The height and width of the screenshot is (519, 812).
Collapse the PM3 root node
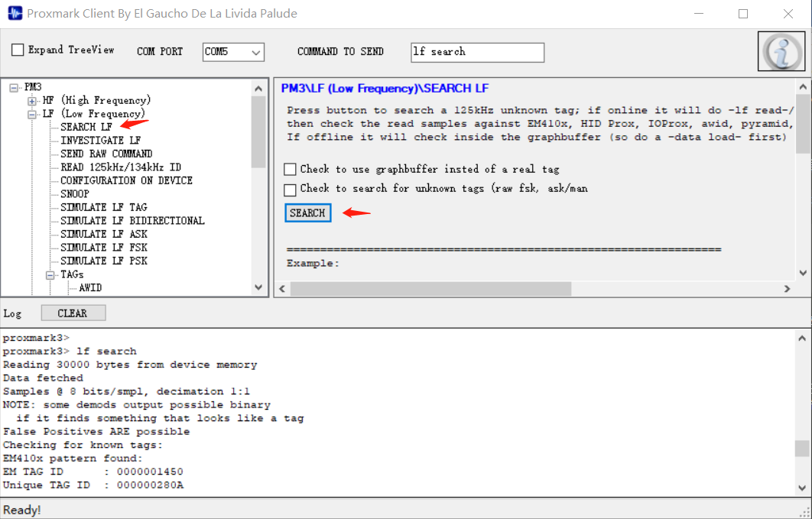tap(14, 87)
